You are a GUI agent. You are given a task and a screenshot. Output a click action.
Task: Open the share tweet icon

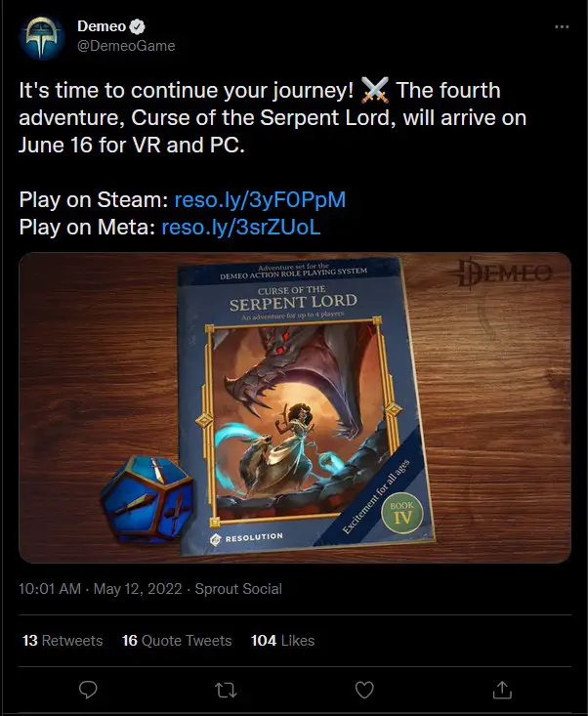(x=502, y=690)
